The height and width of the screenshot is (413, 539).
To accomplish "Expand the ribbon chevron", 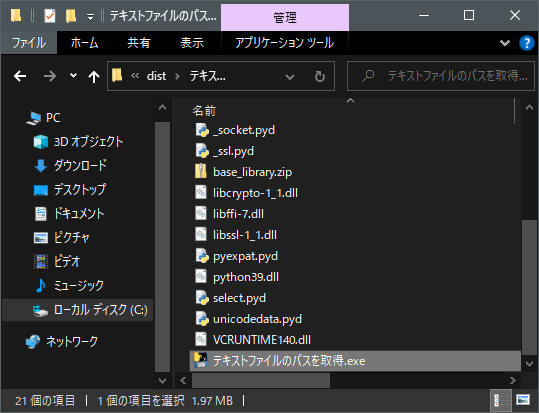I will 505,43.
